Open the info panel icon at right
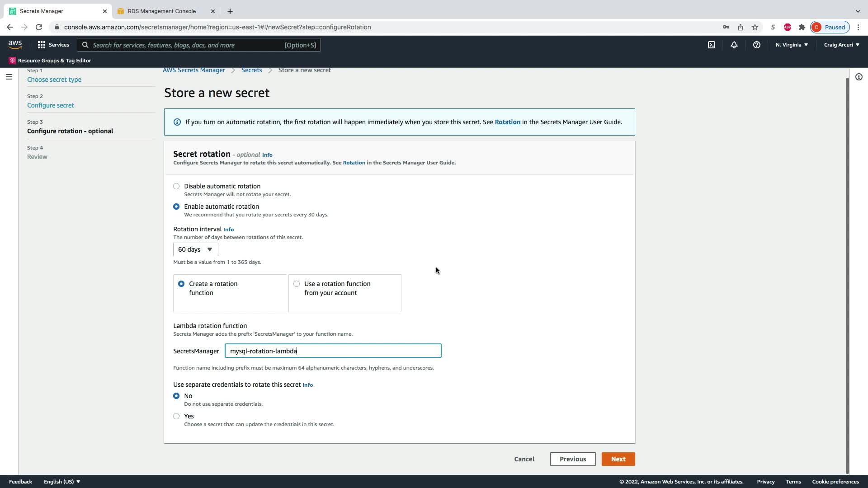Screen dimensions: 868x488 859,77
